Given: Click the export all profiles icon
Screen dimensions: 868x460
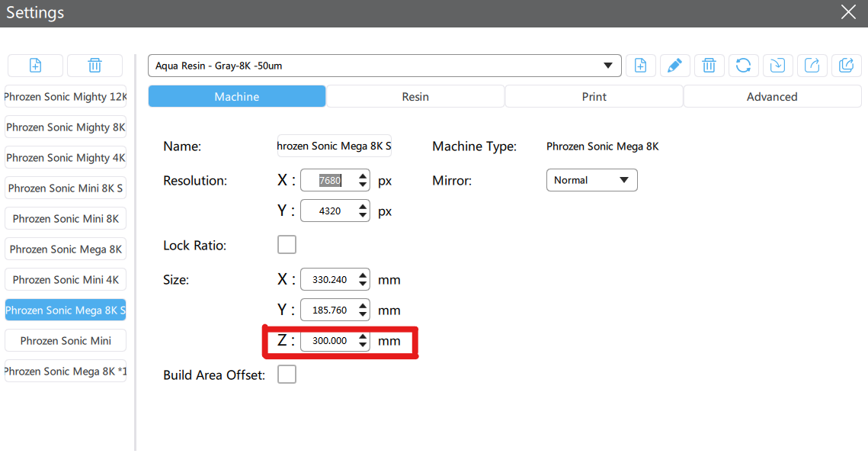Looking at the screenshot, I should [846, 66].
